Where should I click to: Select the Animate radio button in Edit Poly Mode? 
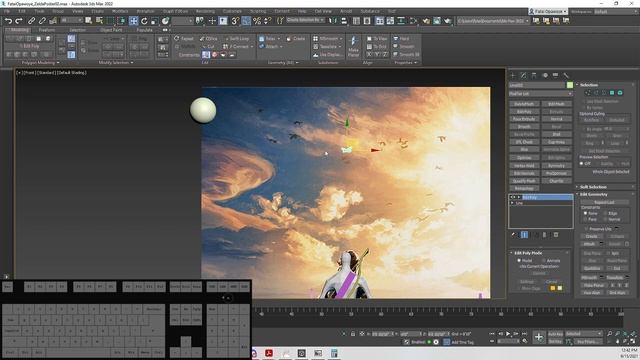[544, 260]
